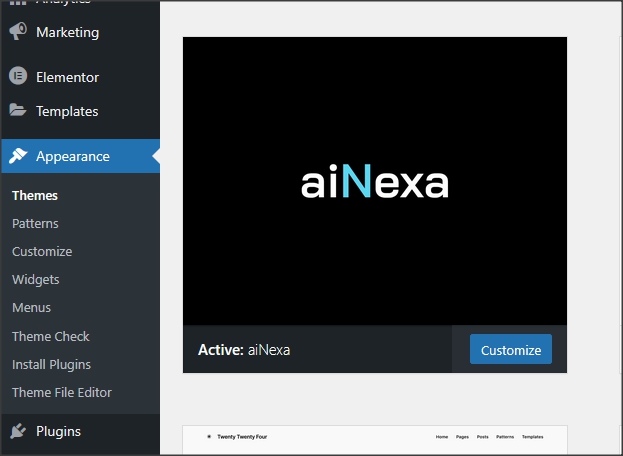
Task: Open Theme File Editor
Action: [62, 392]
